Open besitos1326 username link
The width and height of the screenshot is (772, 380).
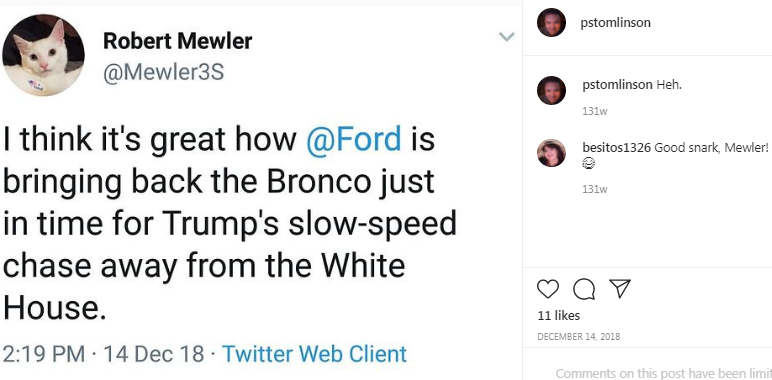[x=616, y=148]
